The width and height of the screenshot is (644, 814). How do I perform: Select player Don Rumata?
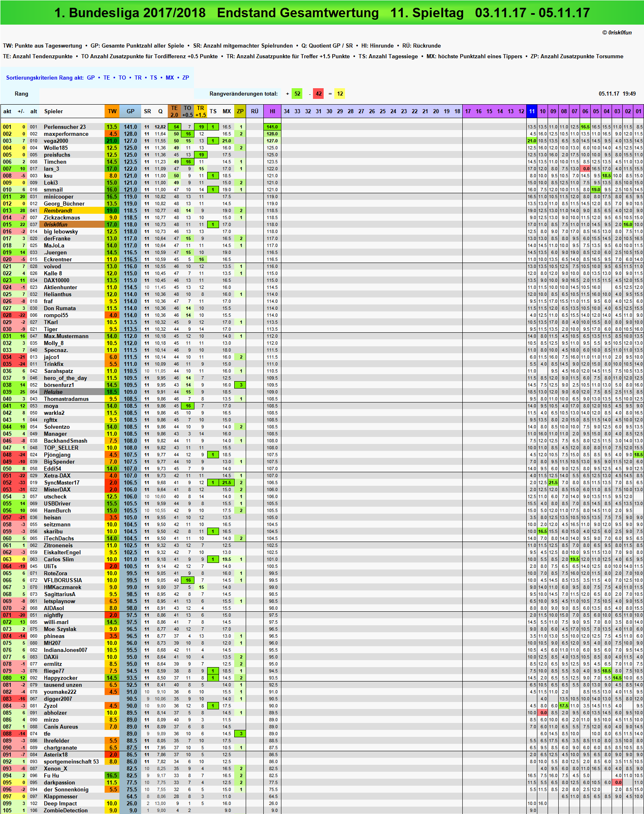(59, 308)
